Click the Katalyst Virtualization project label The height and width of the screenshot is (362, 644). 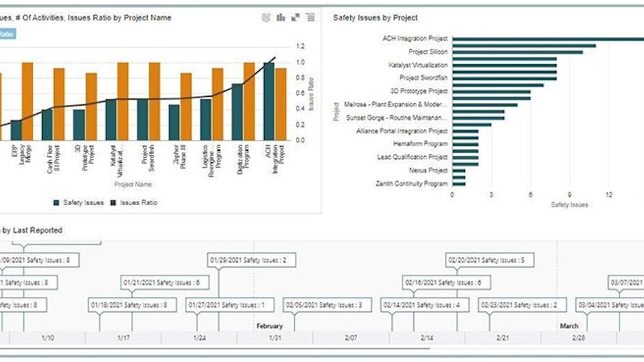[419, 65]
